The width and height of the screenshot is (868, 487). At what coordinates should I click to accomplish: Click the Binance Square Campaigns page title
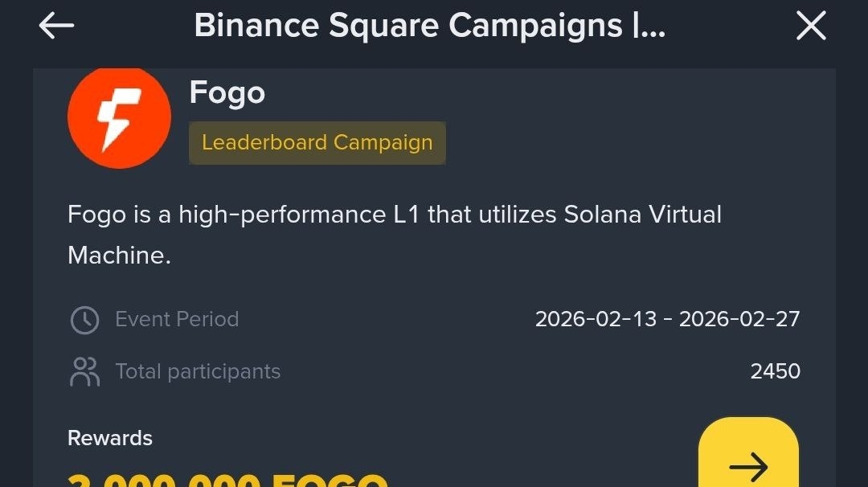pyautogui.click(x=429, y=27)
